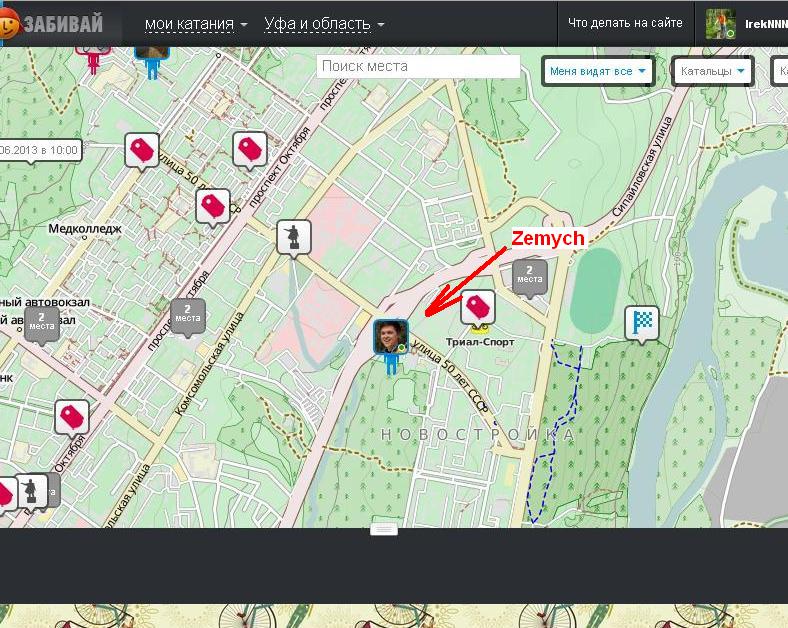The height and width of the screenshot is (628, 788).
Task: Click the IrekNNN username text
Action: point(765,24)
